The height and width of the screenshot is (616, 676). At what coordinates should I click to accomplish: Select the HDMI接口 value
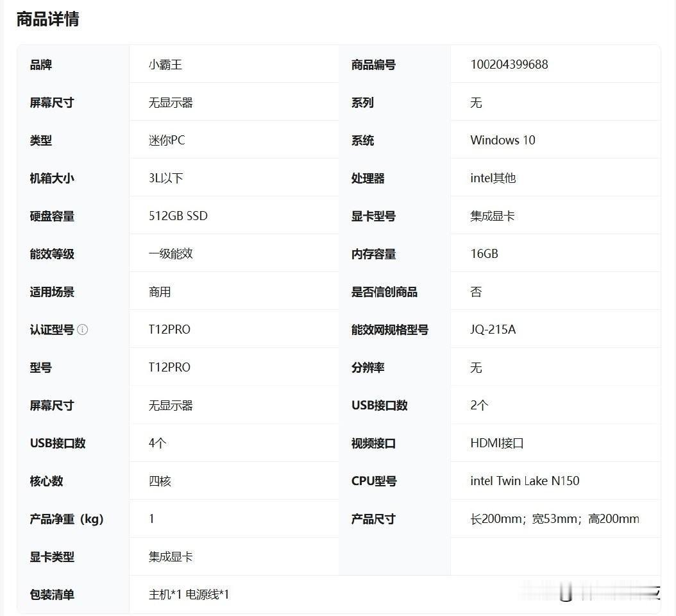(496, 443)
